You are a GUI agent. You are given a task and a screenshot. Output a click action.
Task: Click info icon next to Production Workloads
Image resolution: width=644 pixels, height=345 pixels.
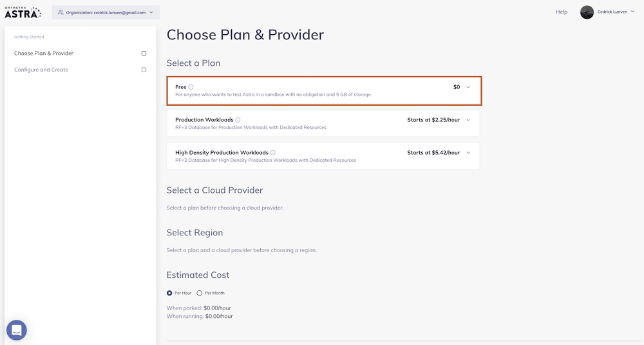(238, 120)
